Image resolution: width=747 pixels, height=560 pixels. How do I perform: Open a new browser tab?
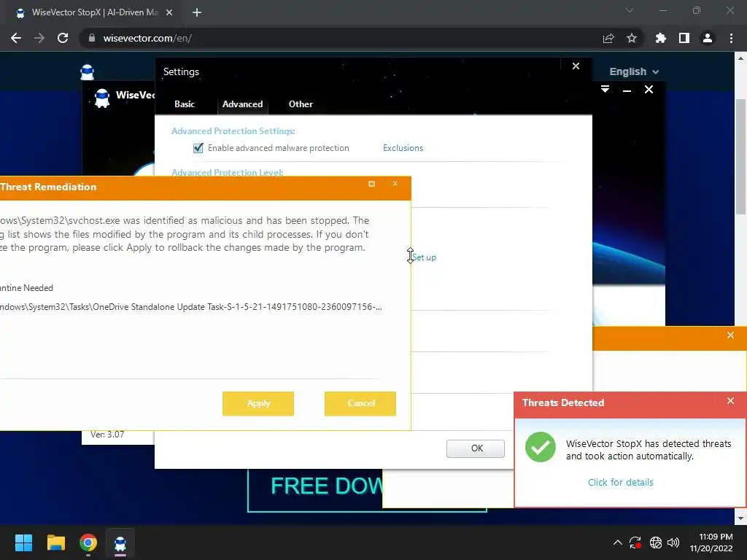tap(197, 13)
